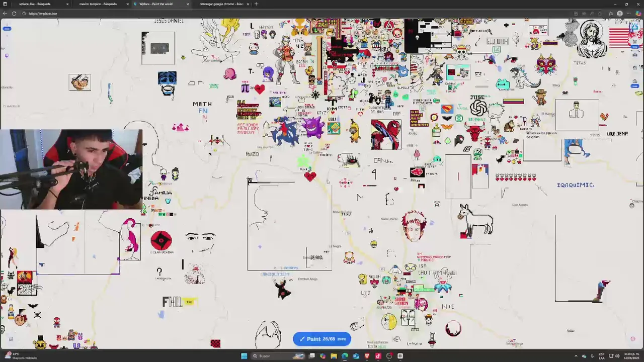This screenshot has width=644, height=362.
Task: Close the 'mexico tampico - Búsqueda' tab
Action: [x=127, y=4]
